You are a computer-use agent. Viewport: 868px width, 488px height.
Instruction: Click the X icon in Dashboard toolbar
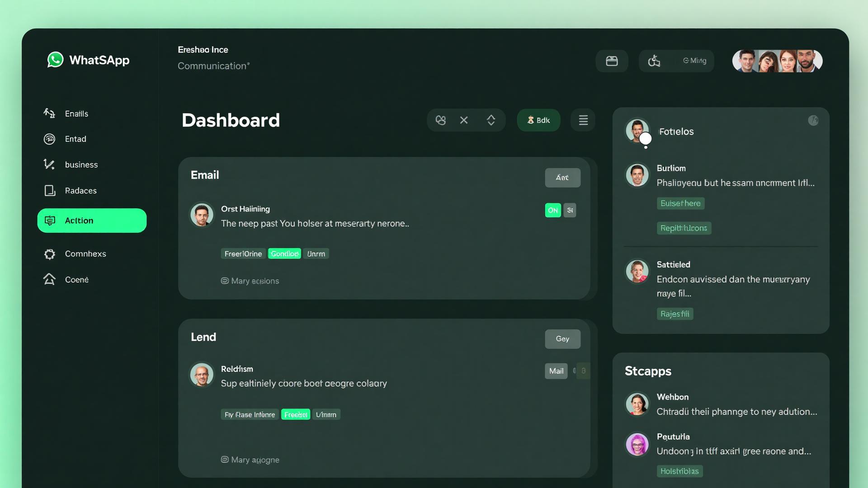coord(464,120)
